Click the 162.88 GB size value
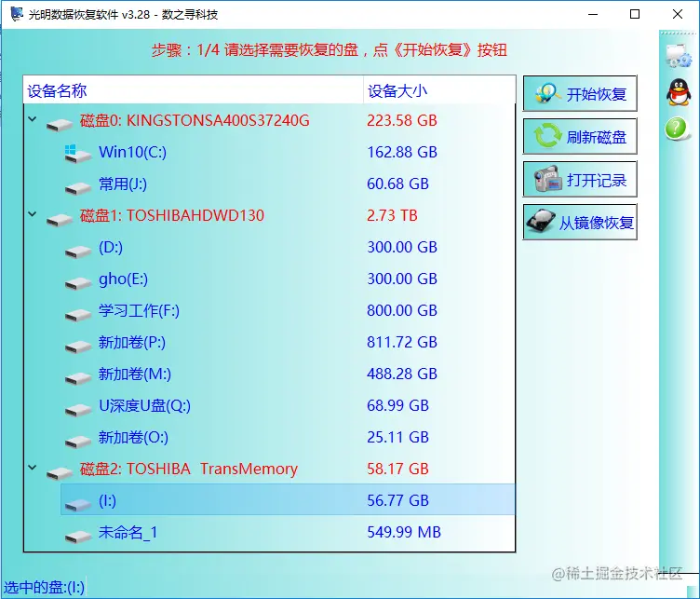 (402, 153)
